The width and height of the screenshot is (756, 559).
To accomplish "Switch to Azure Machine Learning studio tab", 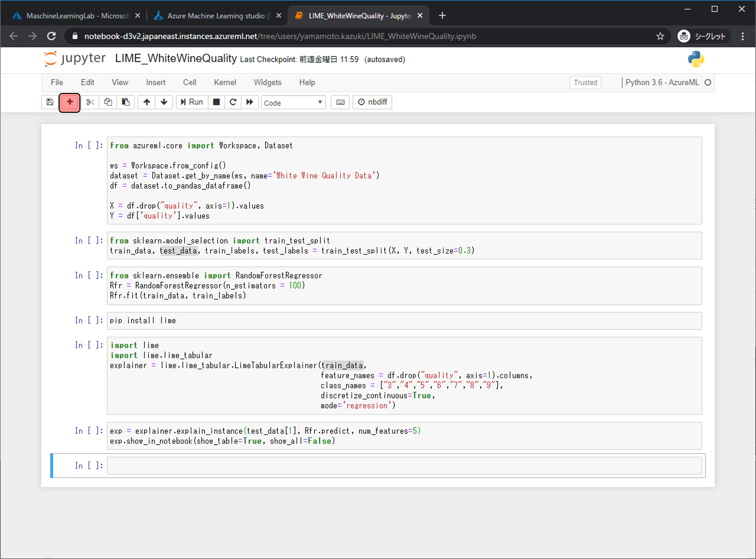I will 216,16.
